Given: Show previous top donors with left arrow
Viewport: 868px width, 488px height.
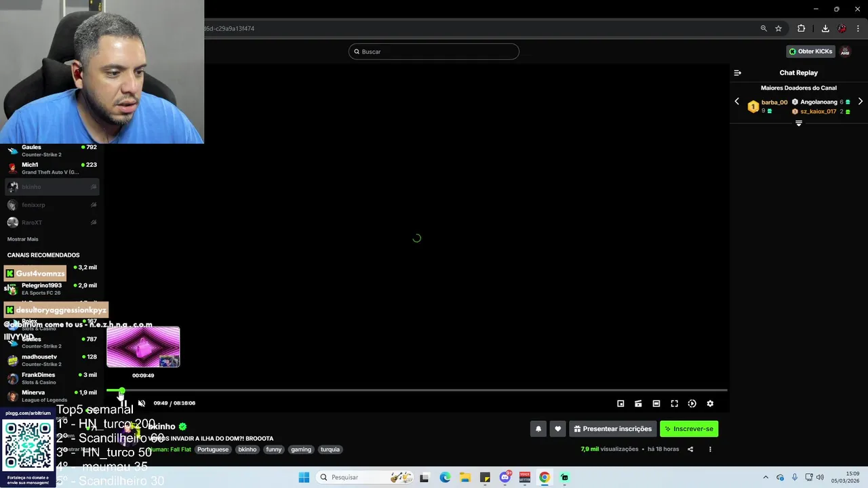Looking at the screenshot, I should click(x=737, y=102).
